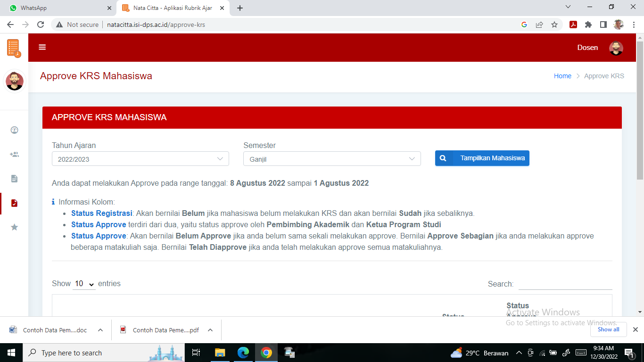Open the Google icon in address bar
Viewport: 644px width, 362px height.
point(524,25)
